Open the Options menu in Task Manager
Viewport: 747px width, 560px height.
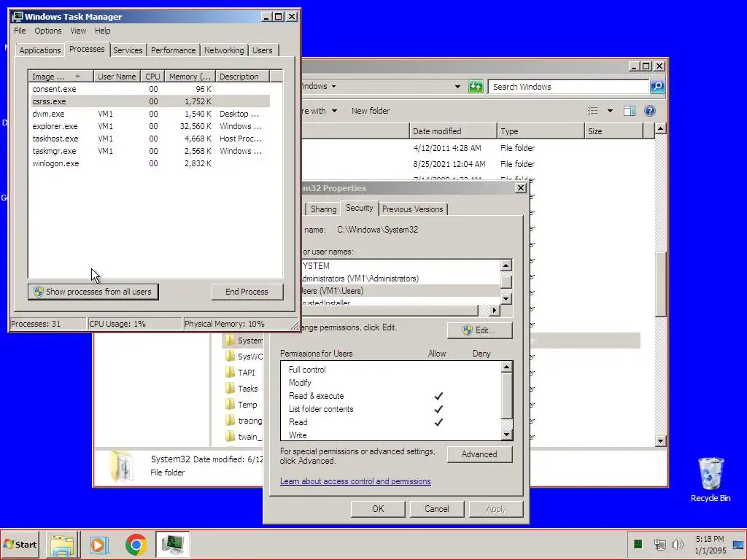(47, 31)
